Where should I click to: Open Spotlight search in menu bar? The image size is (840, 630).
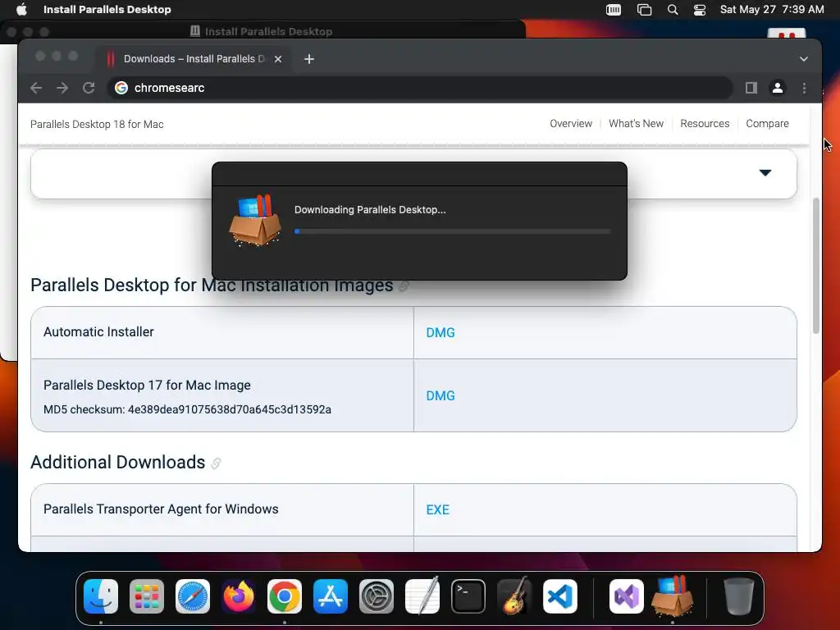click(x=673, y=10)
